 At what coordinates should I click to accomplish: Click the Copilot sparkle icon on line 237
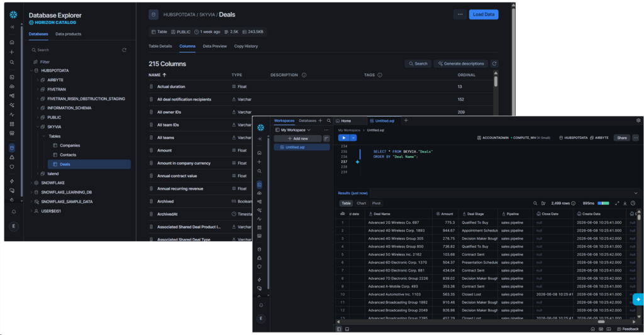[x=357, y=162]
